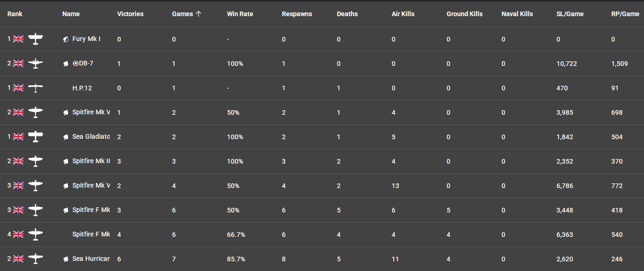Sort by the Air Kills column header
This screenshot has width=644, height=271.
point(403,14)
